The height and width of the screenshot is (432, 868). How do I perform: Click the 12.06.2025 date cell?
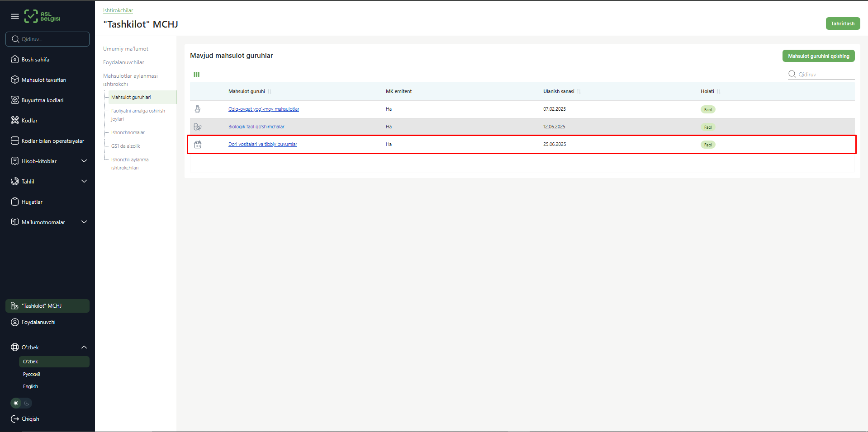[554, 127]
